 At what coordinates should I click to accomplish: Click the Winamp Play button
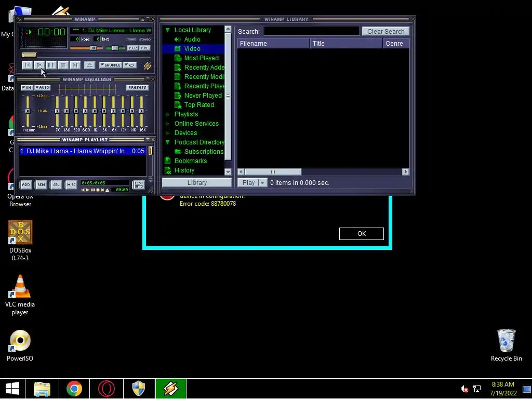[x=39, y=65]
